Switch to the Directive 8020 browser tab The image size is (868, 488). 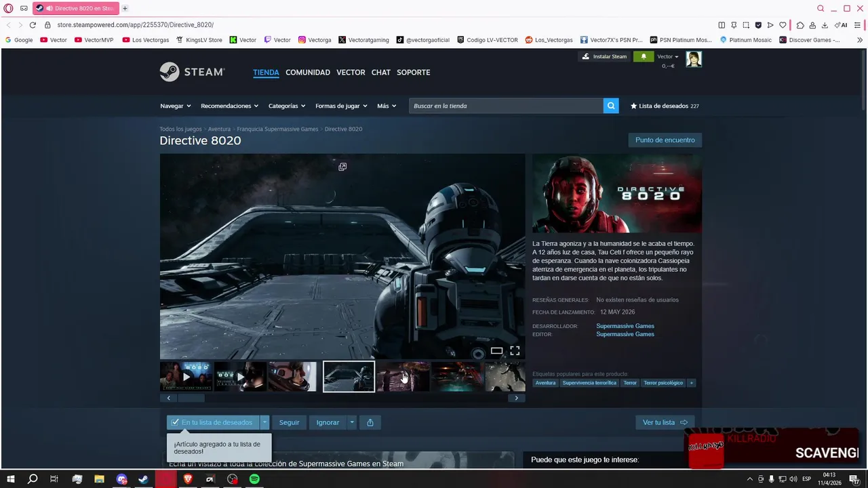pos(76,8)
